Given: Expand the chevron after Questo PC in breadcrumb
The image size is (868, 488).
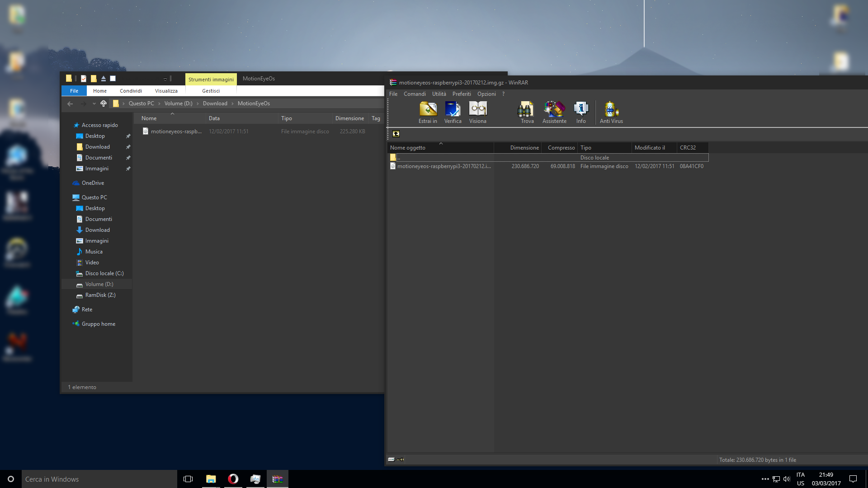Looking at the screenshot, I should [159, 103].
